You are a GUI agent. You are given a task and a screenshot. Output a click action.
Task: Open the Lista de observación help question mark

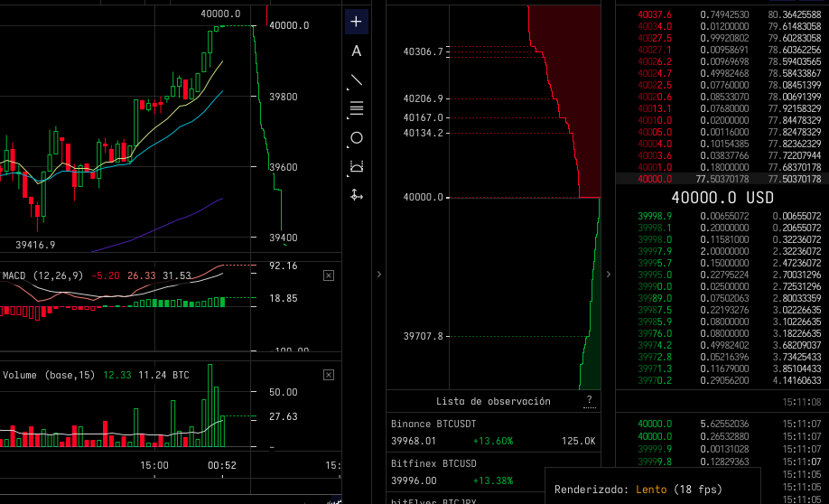point(590,400)
